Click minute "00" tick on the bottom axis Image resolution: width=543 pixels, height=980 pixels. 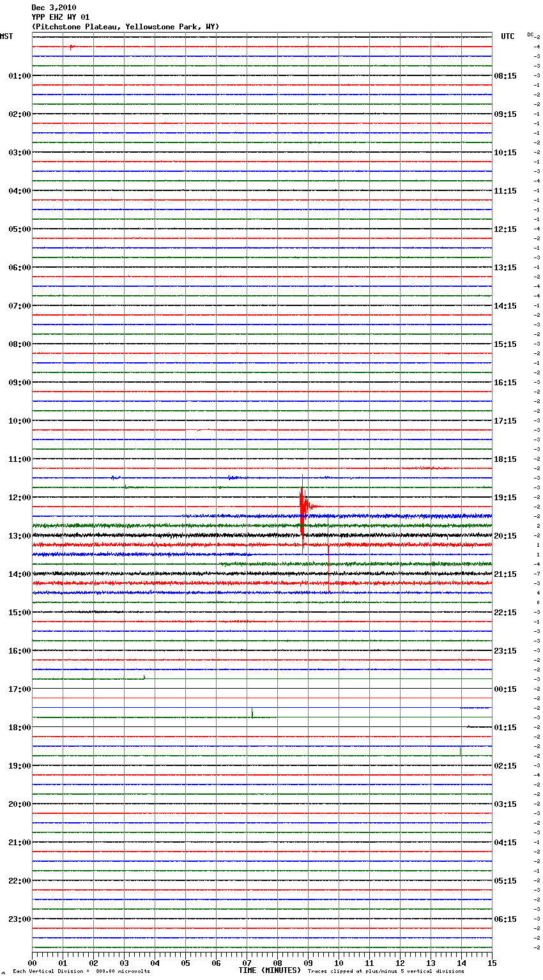32,963
